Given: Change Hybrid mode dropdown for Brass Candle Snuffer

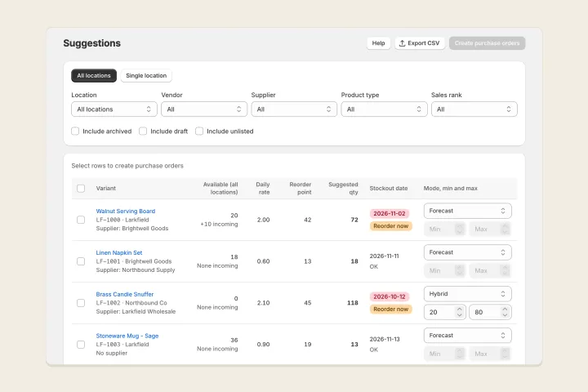Looking at the screenshot, I should point(468,294).
